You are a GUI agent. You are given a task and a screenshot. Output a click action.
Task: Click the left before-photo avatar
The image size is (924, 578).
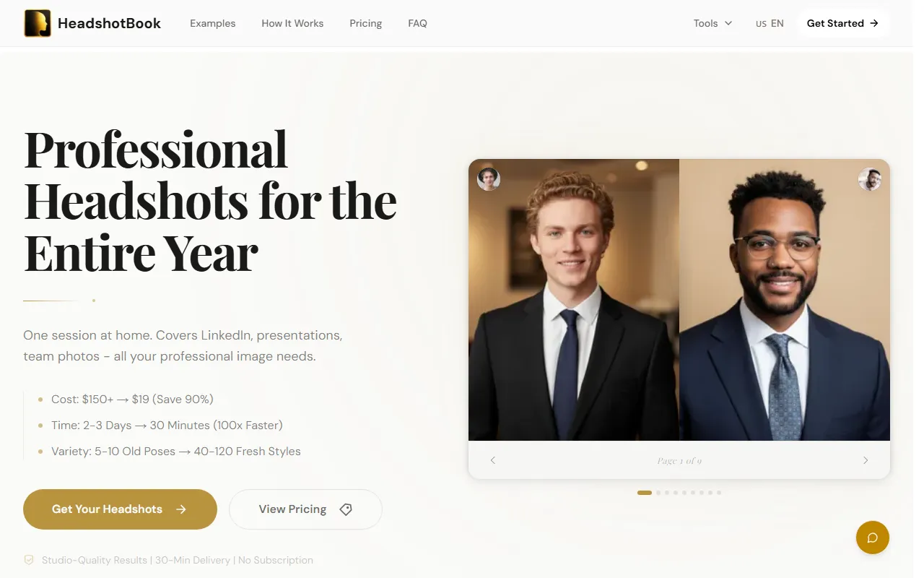[x=489, y=179]
